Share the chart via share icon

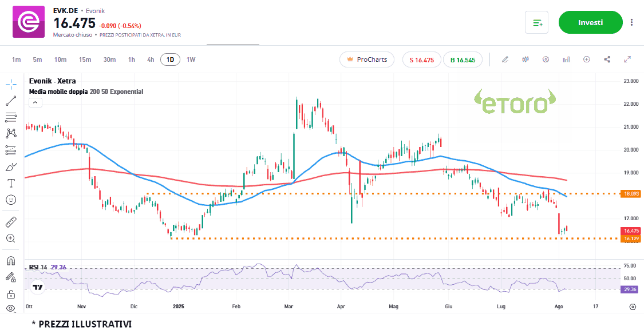pos(607,59)
